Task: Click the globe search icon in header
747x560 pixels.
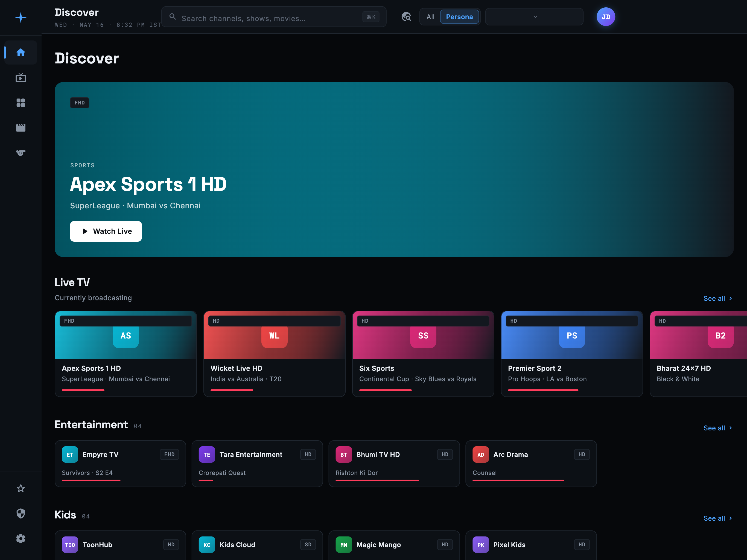Action: (406, 17)
